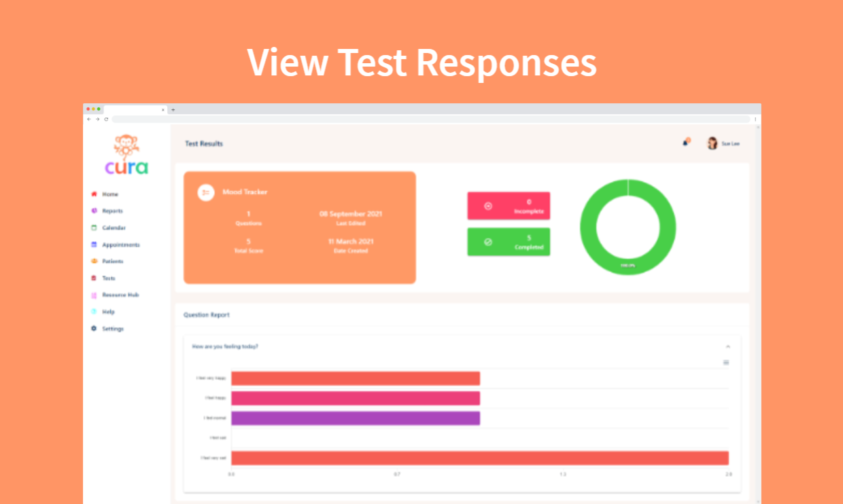
Task: Click the Sue Lee profile avatar
Action: coord(712,143)
